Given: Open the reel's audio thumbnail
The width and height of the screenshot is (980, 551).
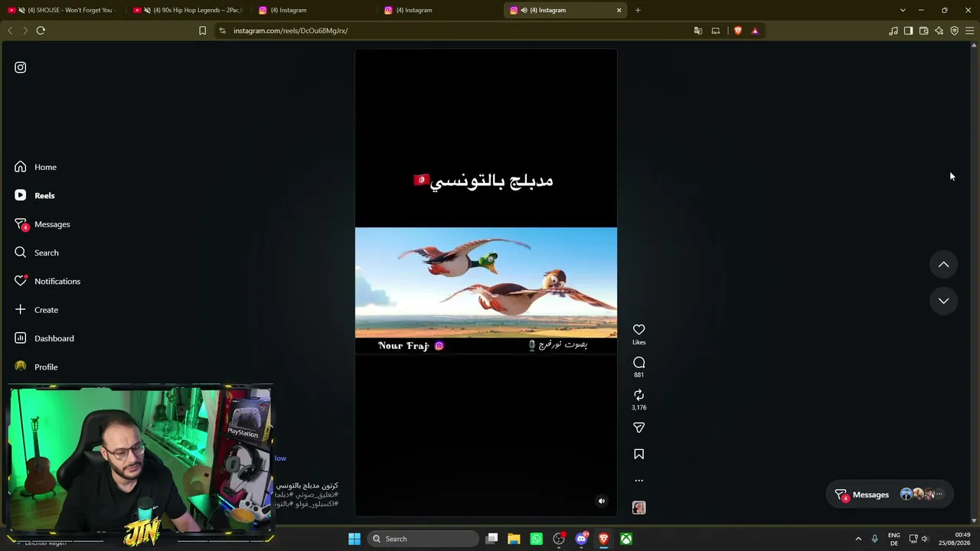Looking at the screenshot, I should [x=639, y=507].
